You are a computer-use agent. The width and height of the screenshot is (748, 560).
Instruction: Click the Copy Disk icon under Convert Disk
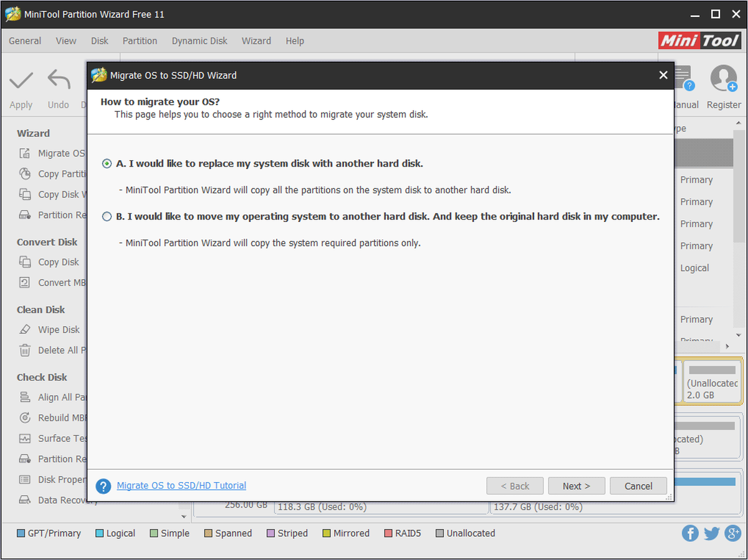25,263
